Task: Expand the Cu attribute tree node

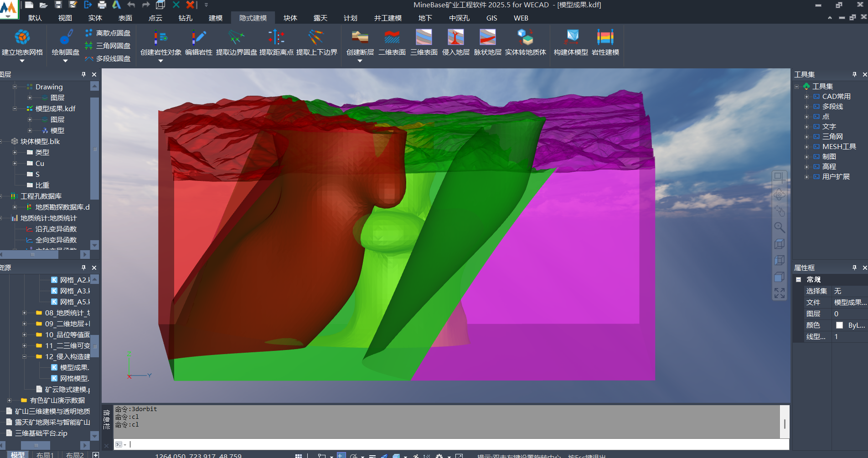Action: 15,163
